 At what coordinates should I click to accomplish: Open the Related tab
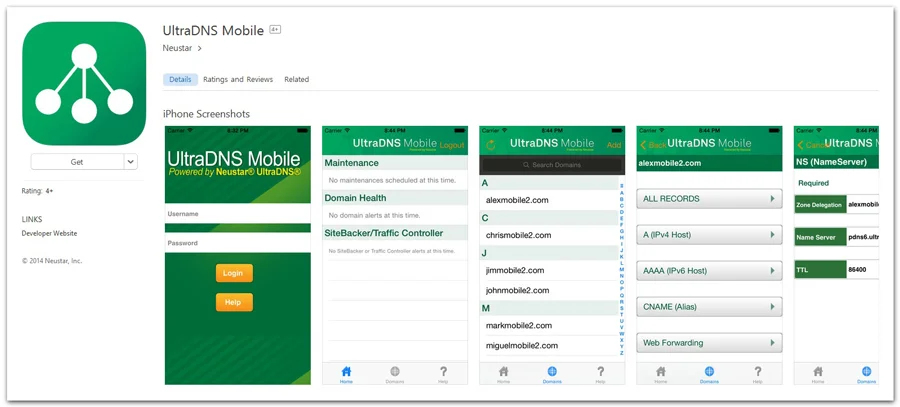coord(297,80)
